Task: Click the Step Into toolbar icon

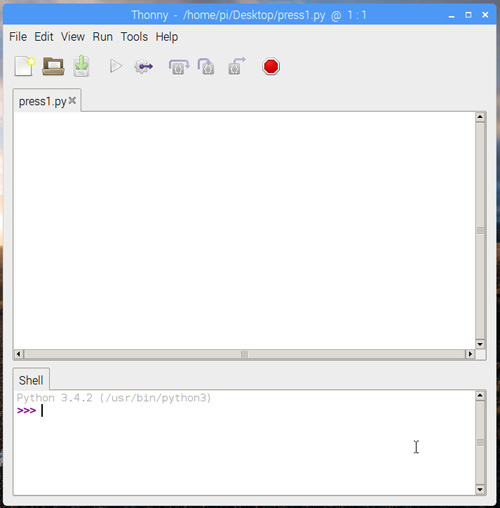Action: (206, 66)
